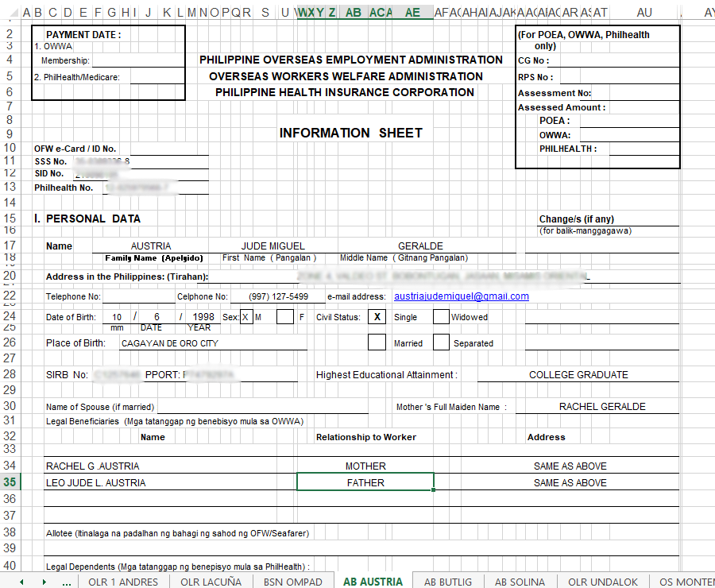Click the sheet tabs ellipsis button

[67, 582]
